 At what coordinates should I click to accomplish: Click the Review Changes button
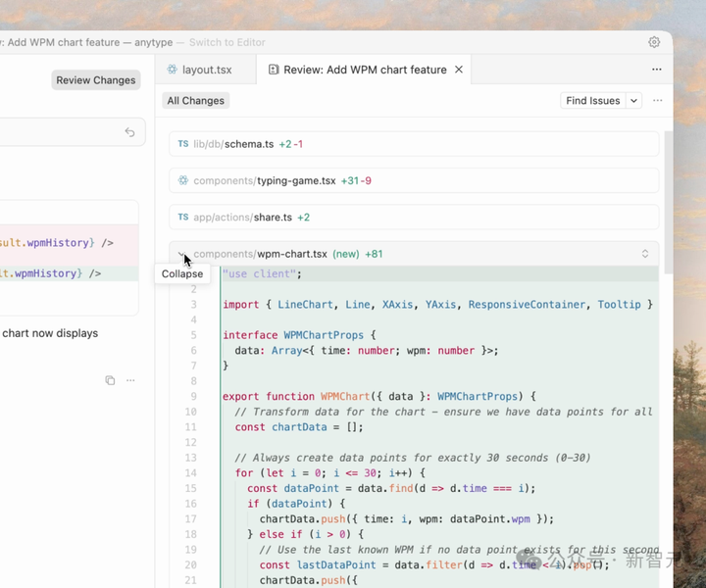(95, 80)
